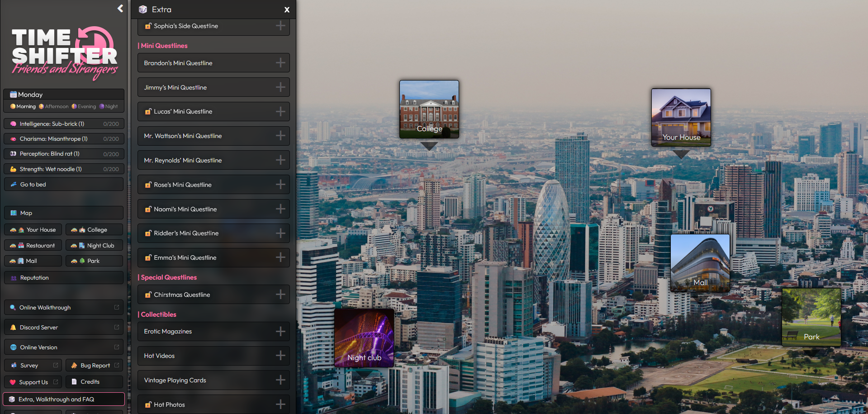Click Extra, Walkthrough and FAQ button
868x414 pixels.
[x=64, y=399]
